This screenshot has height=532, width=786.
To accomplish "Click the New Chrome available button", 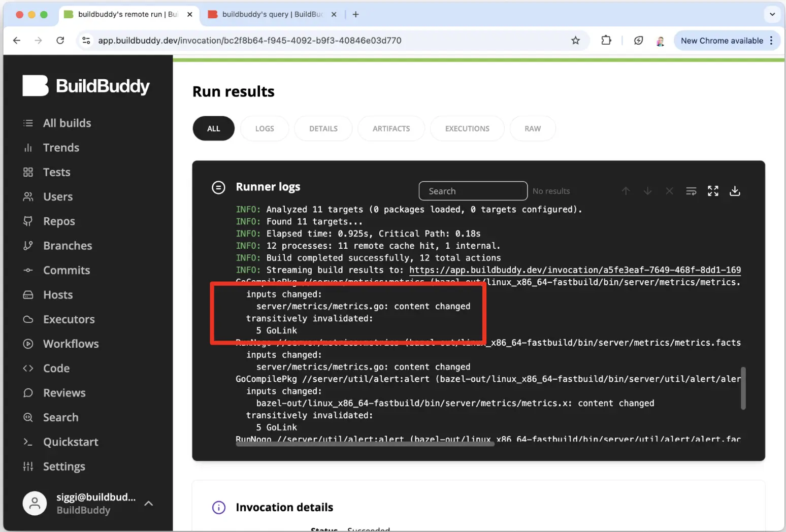I will (x=722, y=41).
